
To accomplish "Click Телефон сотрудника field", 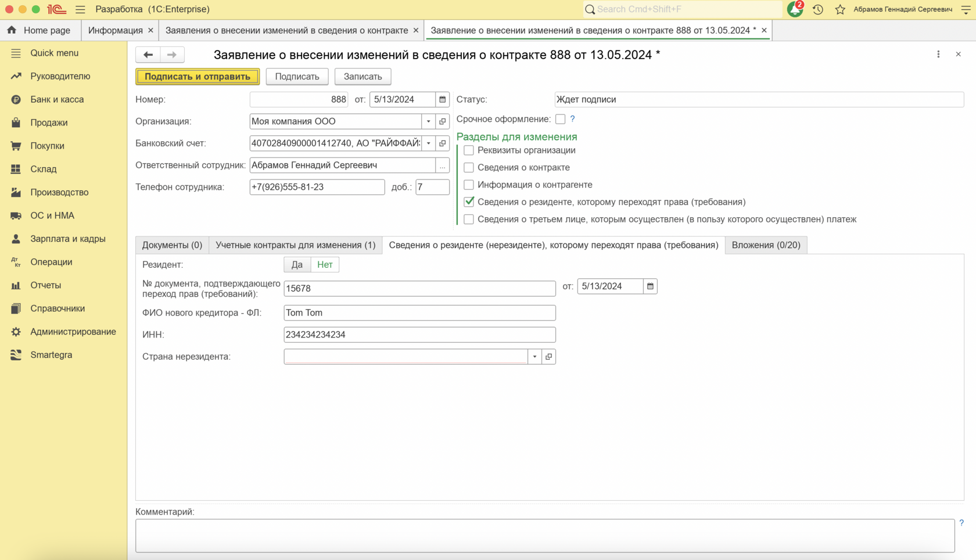I will 317,187.
